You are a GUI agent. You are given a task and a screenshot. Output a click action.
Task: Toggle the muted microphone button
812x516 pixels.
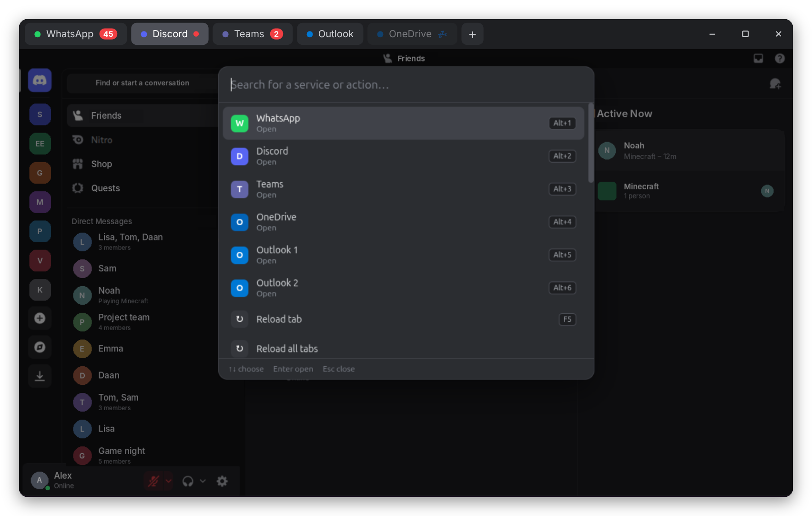point(153,481)
